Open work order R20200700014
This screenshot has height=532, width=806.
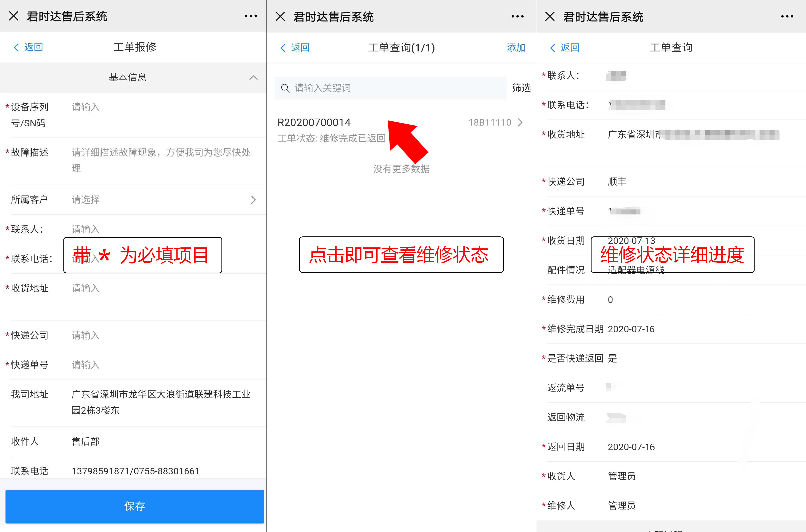314,123
